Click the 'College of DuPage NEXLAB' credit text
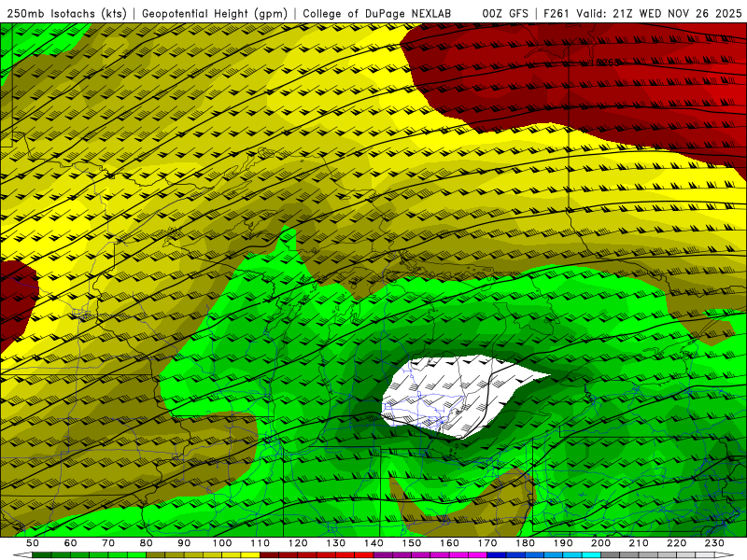 (x=377, y=14)
